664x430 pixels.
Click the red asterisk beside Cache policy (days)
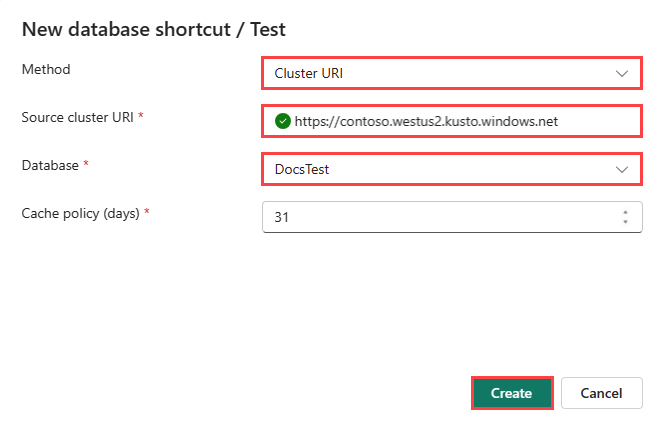[x=147, y=211]
